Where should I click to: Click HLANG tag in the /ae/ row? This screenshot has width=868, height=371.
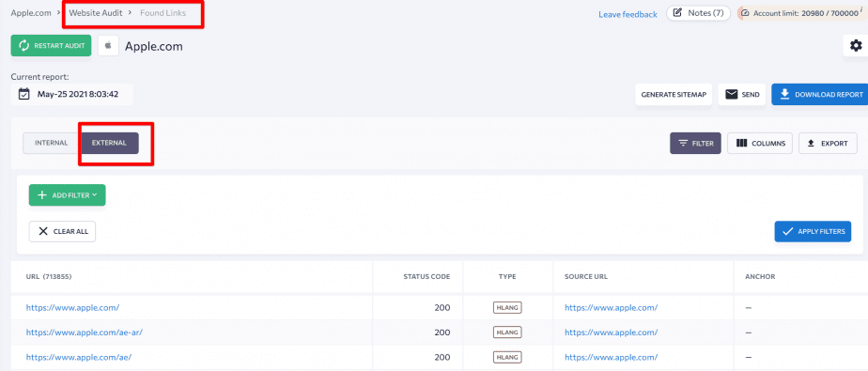click(x=507, y=357)
